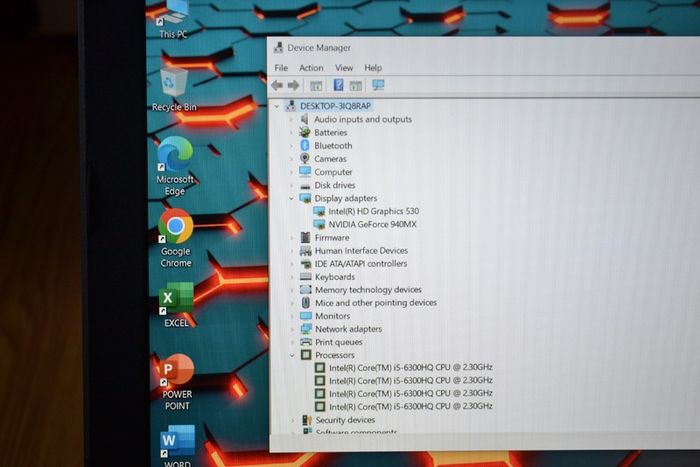Image resolution: width=700 pixels, height=467 pixels.
Task: Click the Security devices category icon
Action: (307, 420)
